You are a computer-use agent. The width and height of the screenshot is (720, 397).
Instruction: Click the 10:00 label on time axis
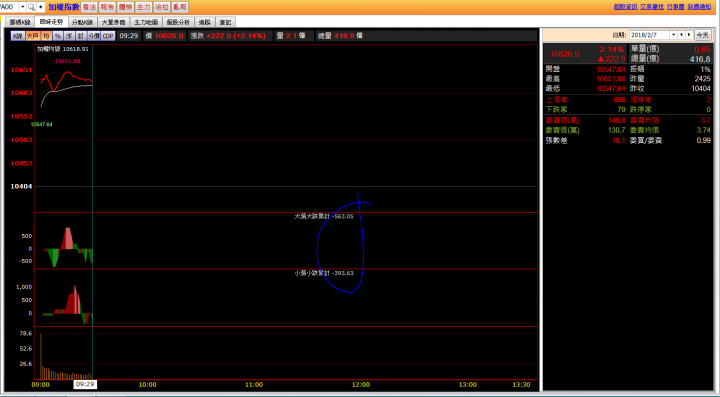click(147, 385)
